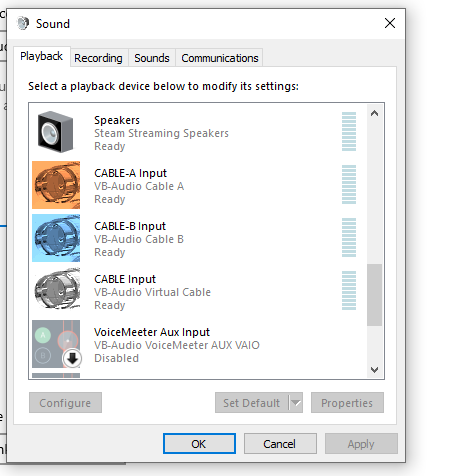Click 'Ready' status under VB-Audio Virtual Cable
Screen dimensions: 449x476
(x=110, y=305)
